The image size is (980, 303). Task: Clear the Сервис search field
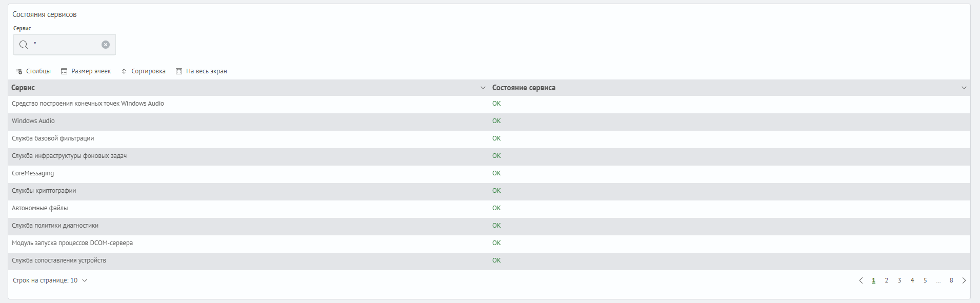point(106,45)
